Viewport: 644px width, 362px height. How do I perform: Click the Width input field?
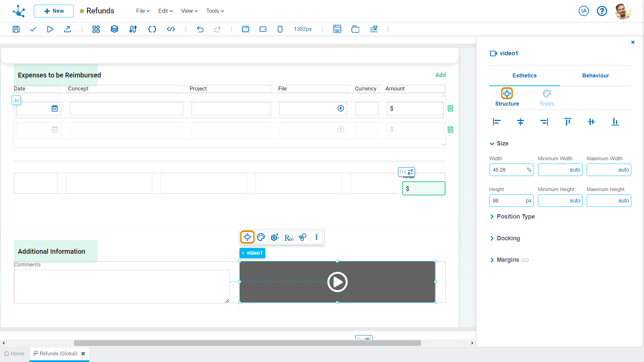tap(507, 170)
